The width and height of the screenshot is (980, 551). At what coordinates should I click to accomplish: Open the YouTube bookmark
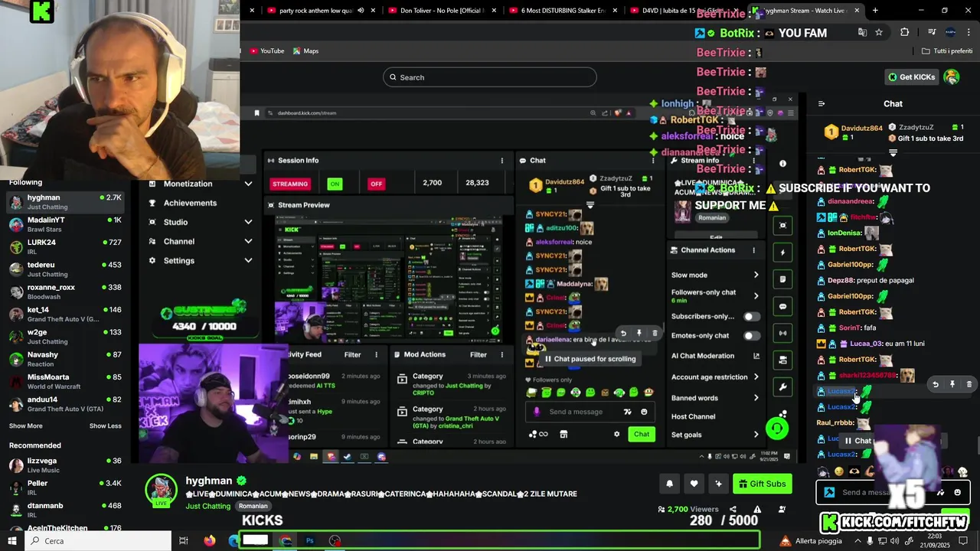point(266,51)
